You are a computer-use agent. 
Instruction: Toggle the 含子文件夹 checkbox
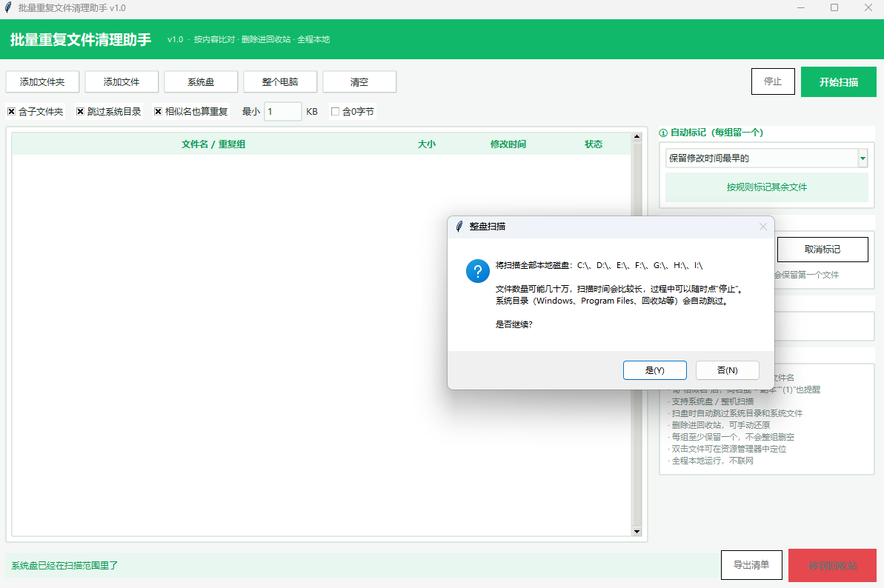pos(11,112)
